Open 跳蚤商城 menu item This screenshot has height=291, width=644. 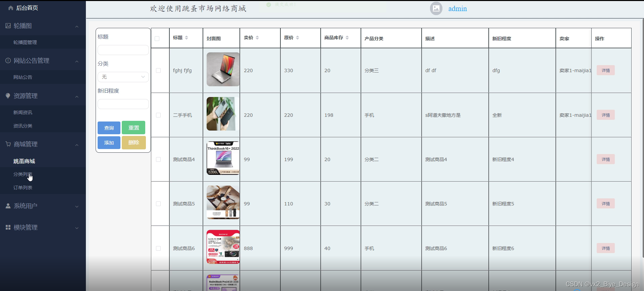[x=24, y=161]
